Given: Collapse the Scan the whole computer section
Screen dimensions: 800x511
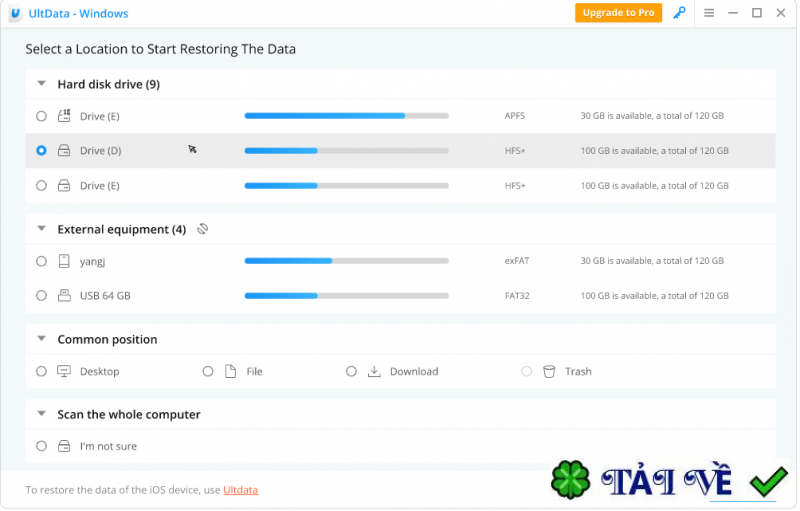Looking at the screenshot, I should (x=42, y=414).
